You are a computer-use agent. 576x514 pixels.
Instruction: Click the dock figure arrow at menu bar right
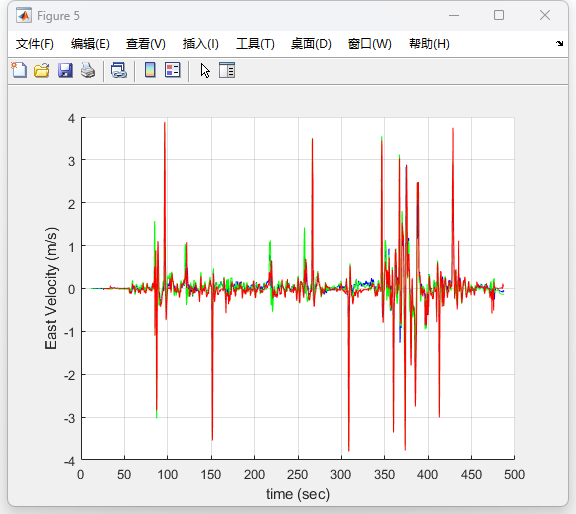559,43
